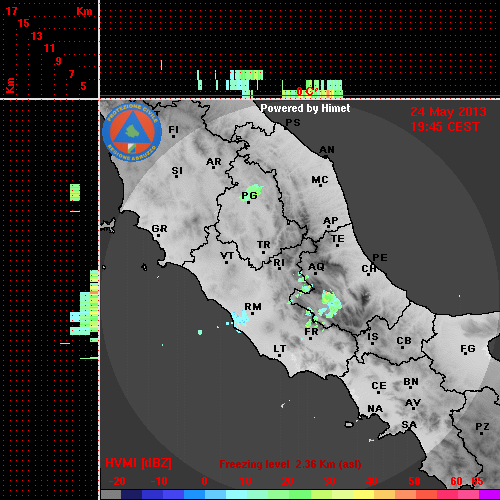This screenshot has height=500, width=500.
Task: Click the NA city label
Action: [375, 408]
